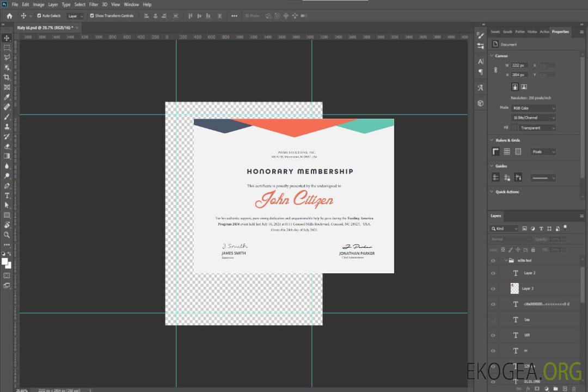Collapse the Canvas section
This screenshot has height=392, width=588.
pos(492,56)
